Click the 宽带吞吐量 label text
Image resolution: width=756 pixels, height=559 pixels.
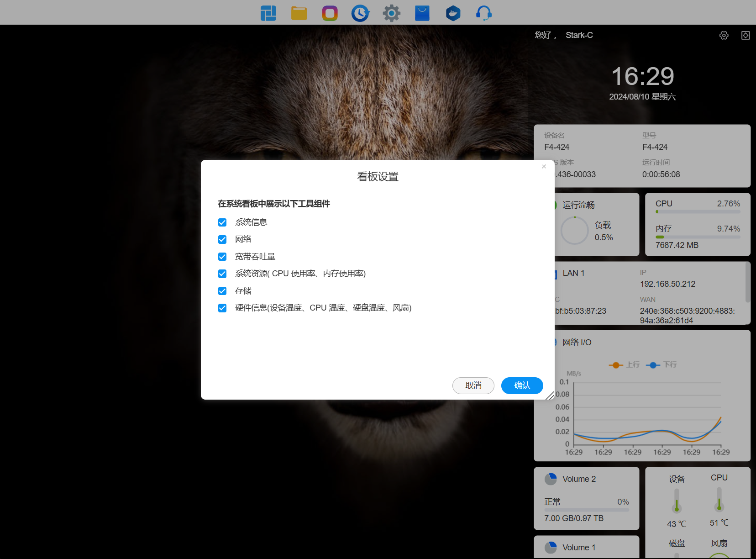pos(255,257)
